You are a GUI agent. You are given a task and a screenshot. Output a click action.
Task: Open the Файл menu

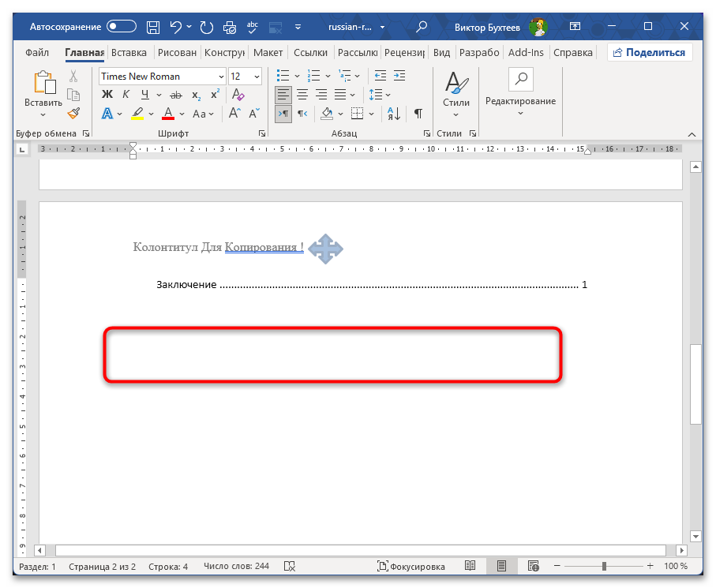[x=37, y=53]
